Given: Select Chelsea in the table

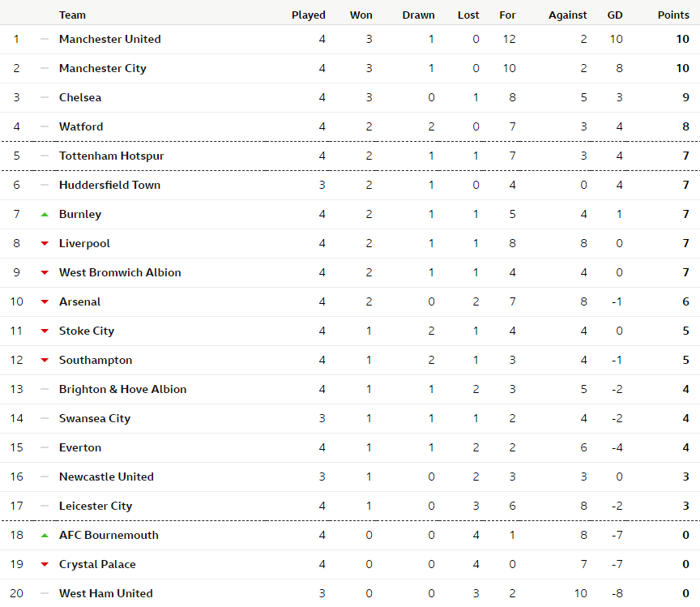Looking at the screenshot, I should point(80,97).
